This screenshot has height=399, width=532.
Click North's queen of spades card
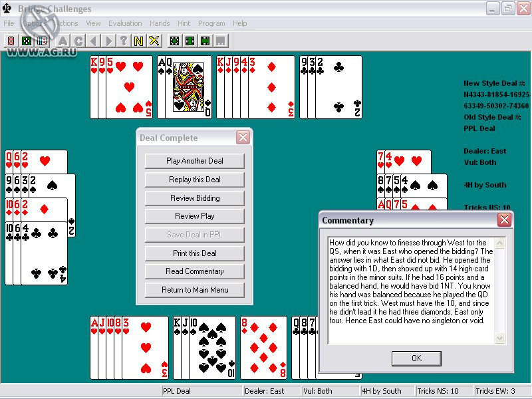[189, 87]
